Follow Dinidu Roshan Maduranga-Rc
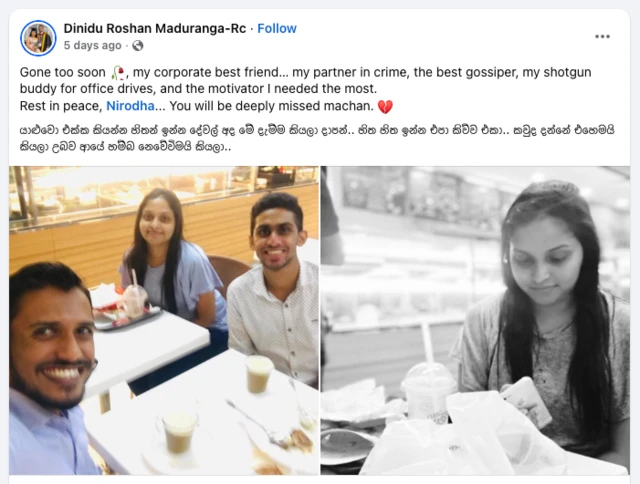Image resolution: width=640 pixels, height=484 pixels. (277, 29)
